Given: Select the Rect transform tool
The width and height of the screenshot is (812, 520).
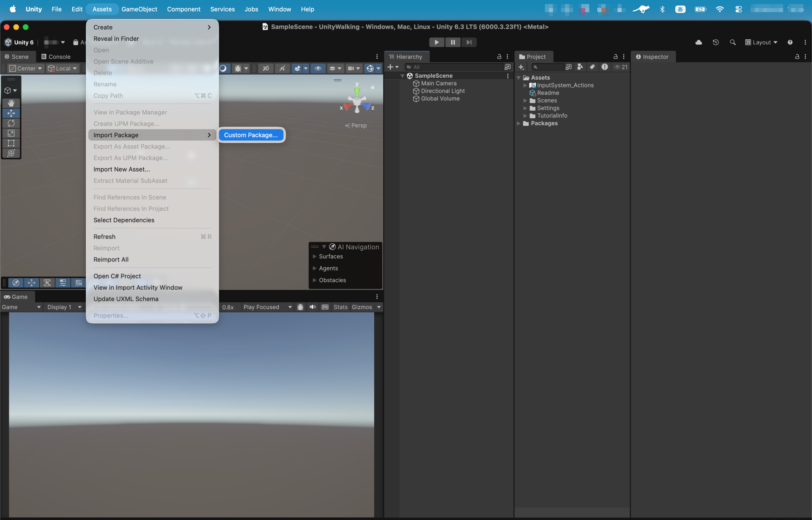Looking at the screenshot, I should [11, 143].
